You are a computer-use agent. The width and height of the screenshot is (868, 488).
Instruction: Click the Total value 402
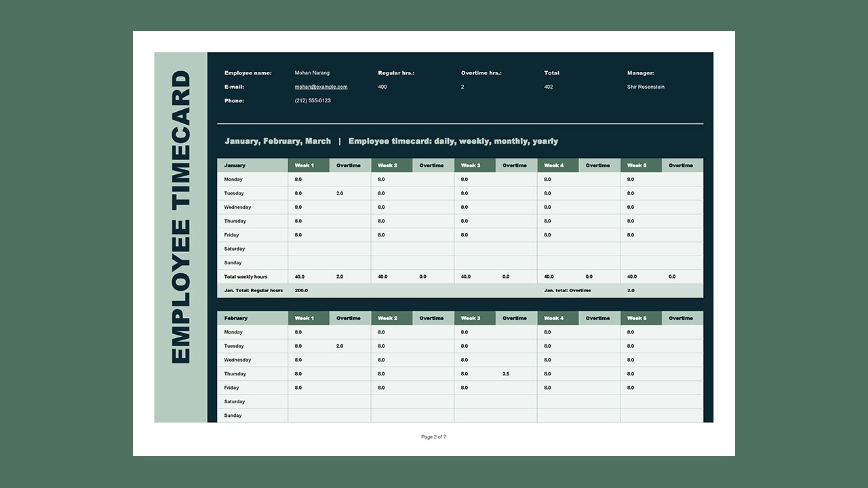pyautogui.click(x=547, y=86)
